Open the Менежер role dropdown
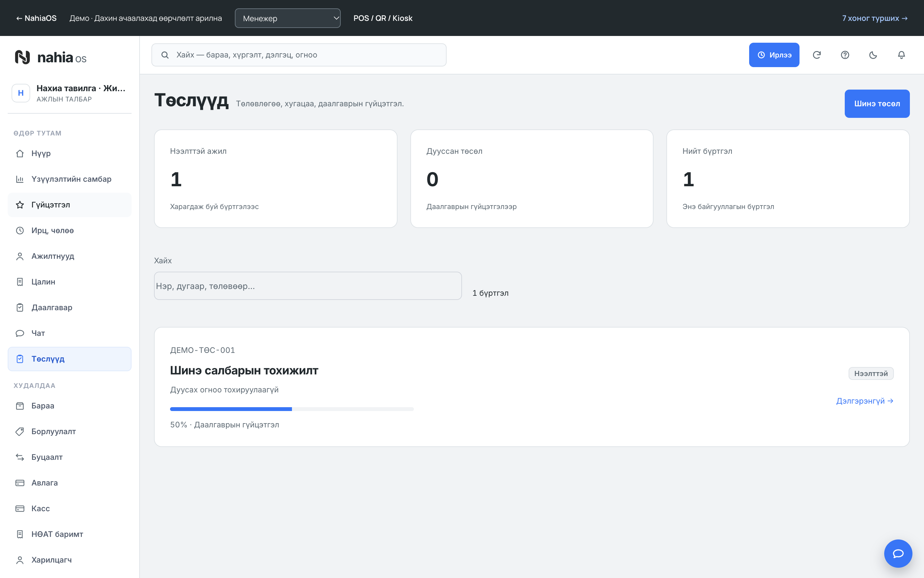The height and width of the screenshot is (578, 924). tap(287, 18)
